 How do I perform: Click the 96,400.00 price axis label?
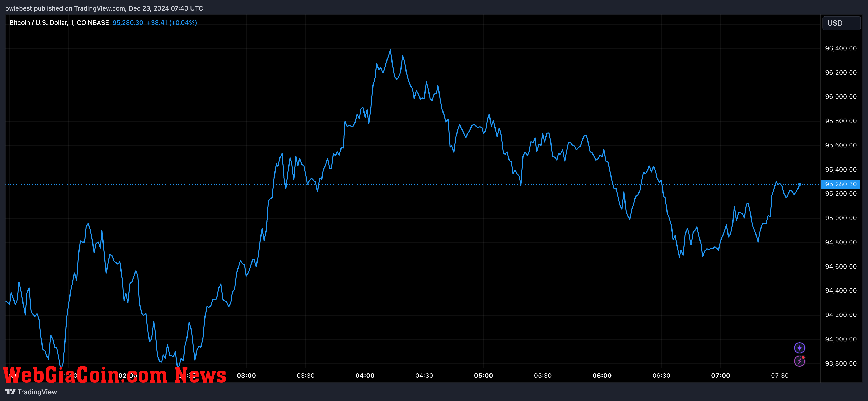click(841, 48)
